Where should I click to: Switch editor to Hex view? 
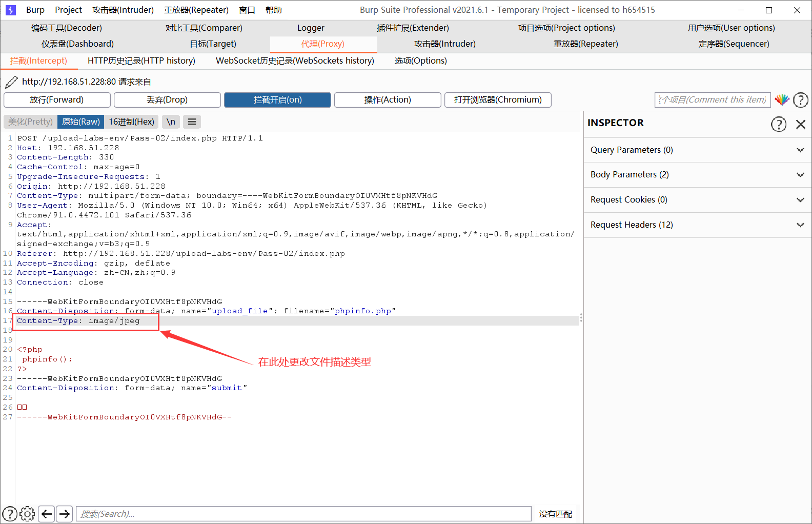click(x=131, y=122)
